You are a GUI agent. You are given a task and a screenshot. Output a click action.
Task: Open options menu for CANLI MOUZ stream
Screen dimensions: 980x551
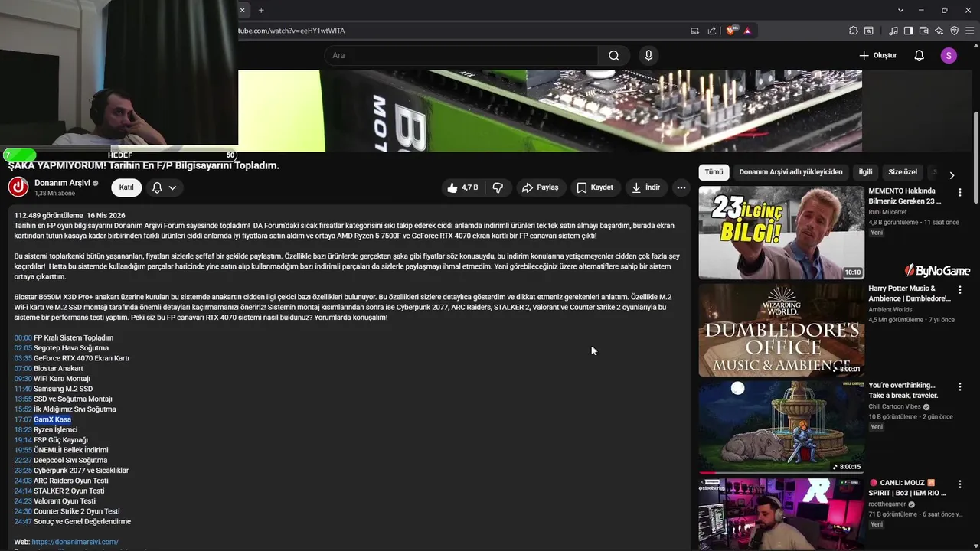pyautogui.click(x=959, y=484)
